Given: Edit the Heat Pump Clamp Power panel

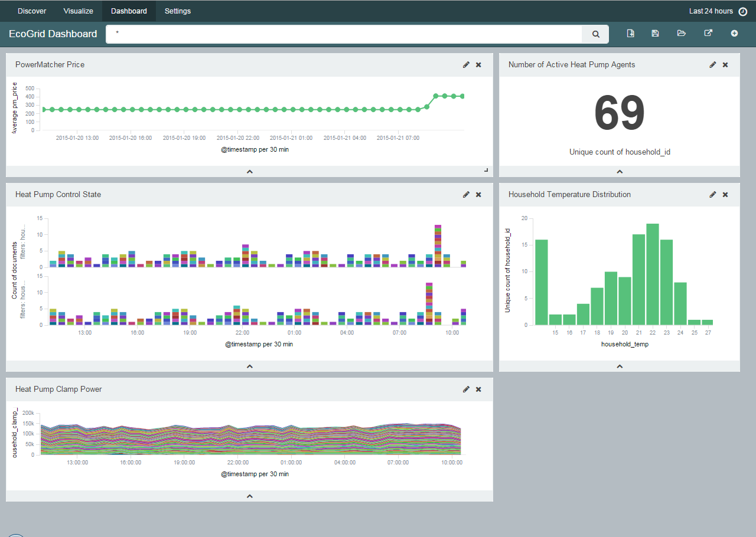Looking at the screenshot, I should 466,389.
